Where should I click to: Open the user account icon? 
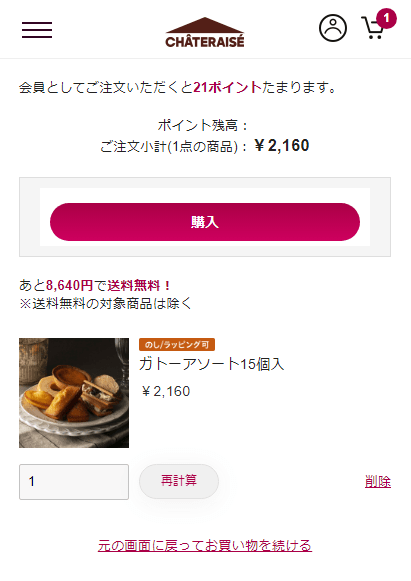pos(333,28)
